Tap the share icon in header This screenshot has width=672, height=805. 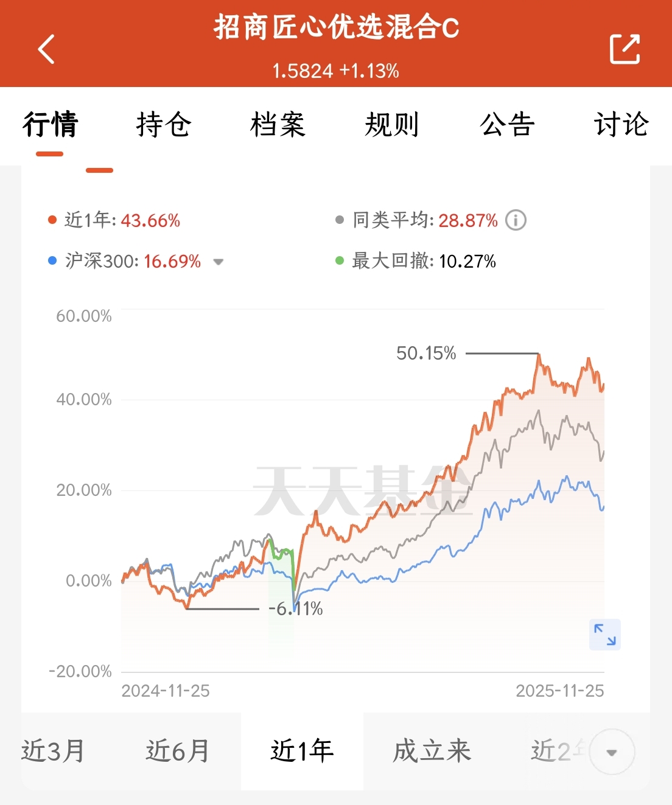(625, 49)
